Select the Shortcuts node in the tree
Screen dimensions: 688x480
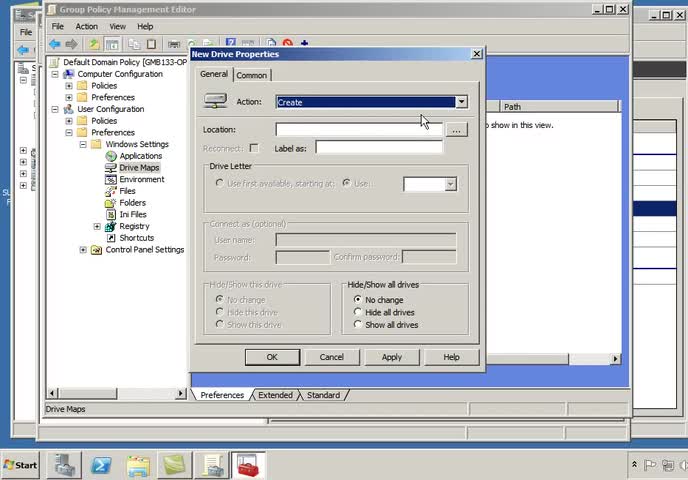point(136,238)
